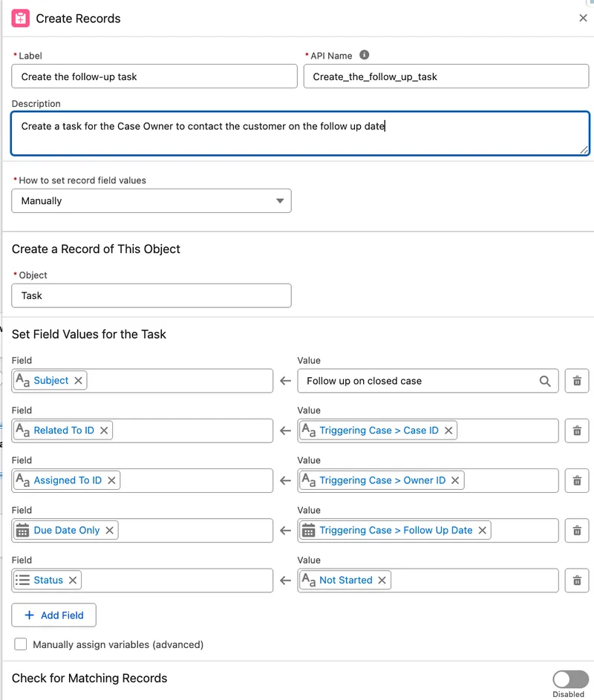
Task: Clear the Triggering Case > Owner ID value
Action: coord(455,480)
